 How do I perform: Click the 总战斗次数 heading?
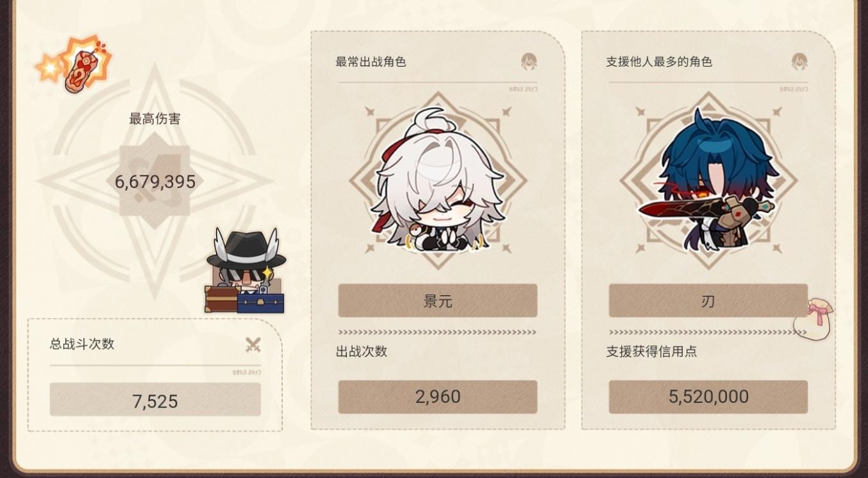coord(82,344)
